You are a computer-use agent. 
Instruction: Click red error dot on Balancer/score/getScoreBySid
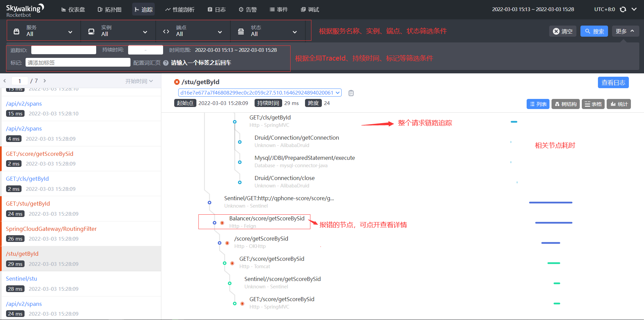(x=222, y=223)
